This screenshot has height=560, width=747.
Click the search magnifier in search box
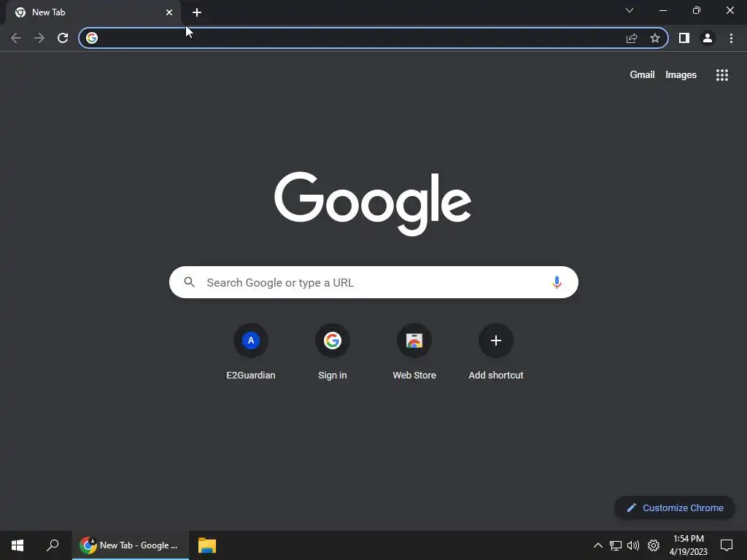coord(190,282)
